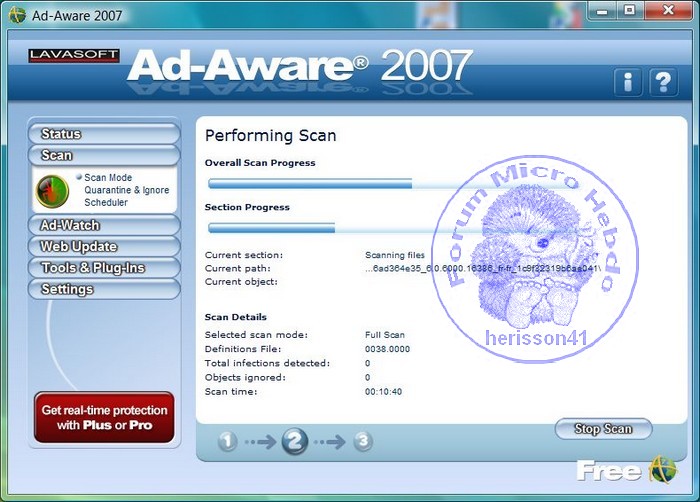Open the Scheduler sub-item
This screenshot has width=700, height=502.
(x=106, y=202)
